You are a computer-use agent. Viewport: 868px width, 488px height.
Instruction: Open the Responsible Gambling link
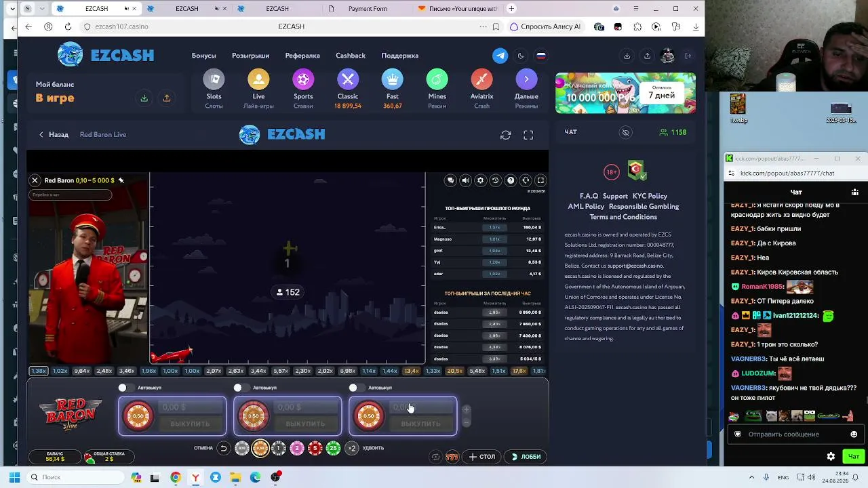644,207
